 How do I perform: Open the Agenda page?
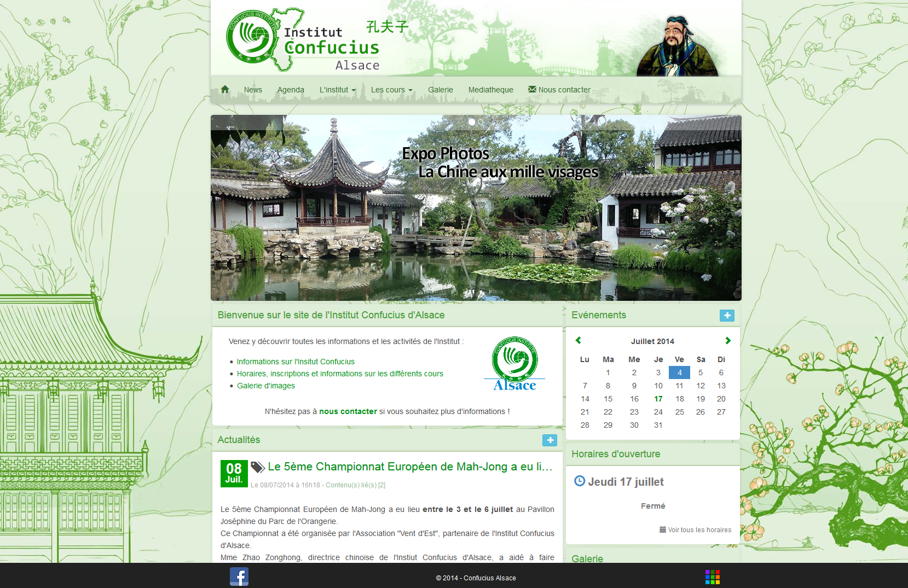point(291,90)
